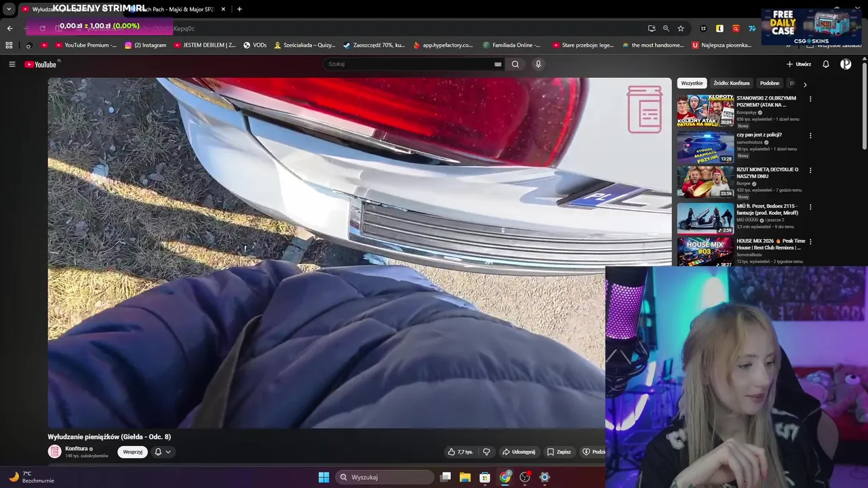Open the Sześcialiada Quizy bookmark
868x488 pixels.
tap(304, 45)
